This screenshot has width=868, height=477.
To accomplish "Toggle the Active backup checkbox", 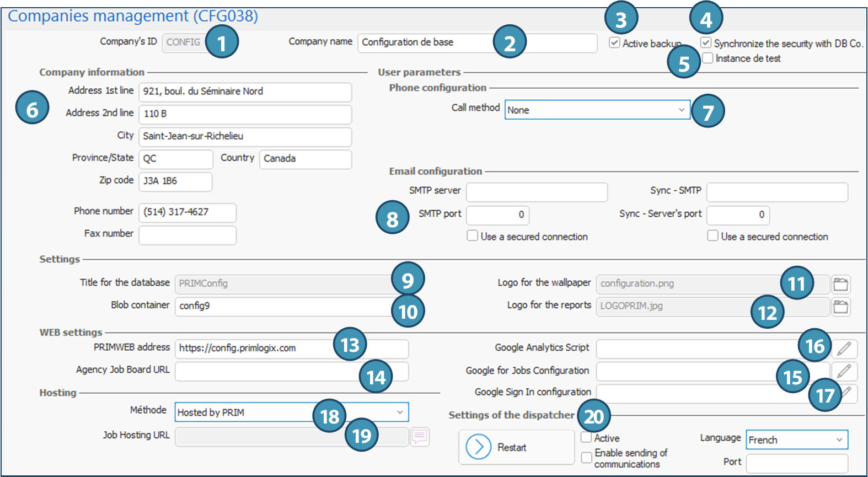I will tap(614, 43).
